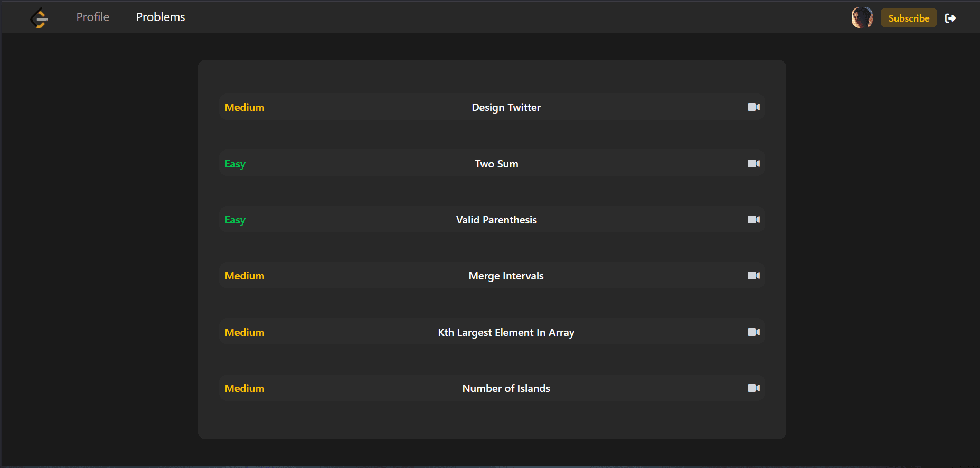Open Number of Islands video solution

[753, 388]
